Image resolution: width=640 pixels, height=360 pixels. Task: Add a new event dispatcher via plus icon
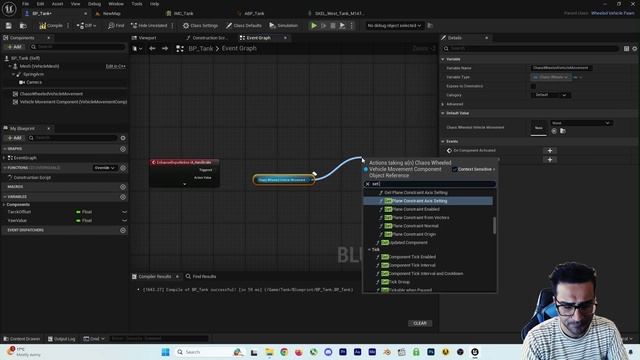[x=123, y=230]
